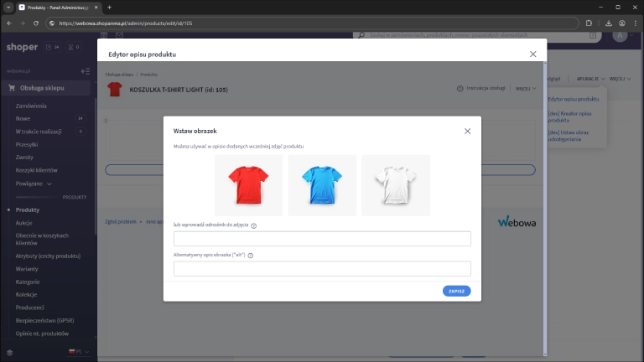The height and width of the screenshot is (362, 644).
Task: Open a new browser tab with plus icon
Action: pos(109,7)
